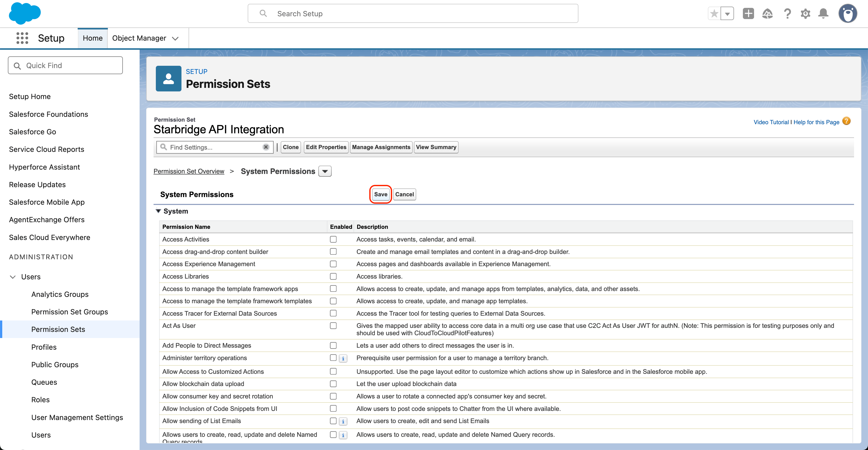This screenshot has width=868, height=450.
Task: Open Service Cloud Reports in sidebar
Action: point(46,149)
